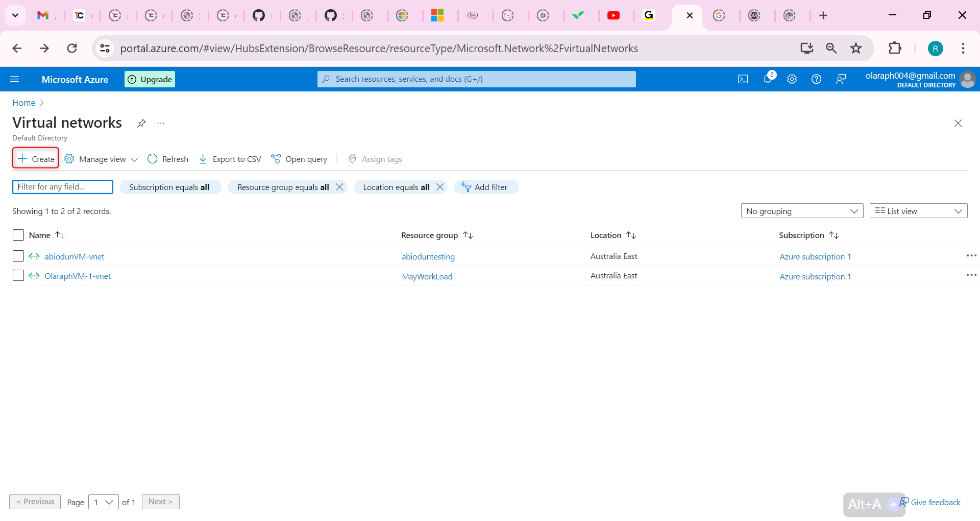Remove the Location filter

[440, 187]
